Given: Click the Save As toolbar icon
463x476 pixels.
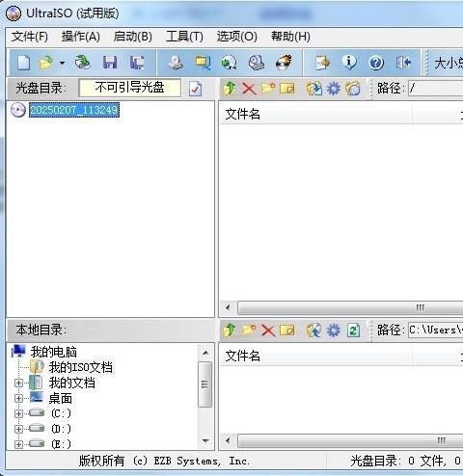Looking at the screenshot, I should coord(137,63).
